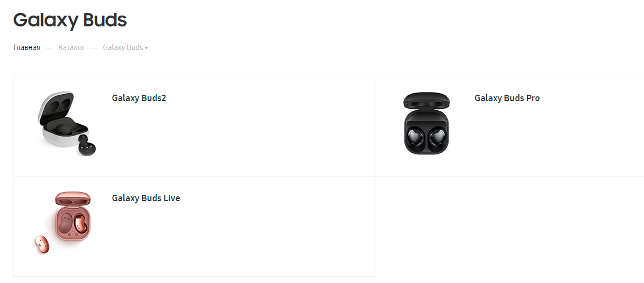Click the copper earbud inside Buds Live case
This screenshot has height=283, width=644.
click(x=80, y=223)
